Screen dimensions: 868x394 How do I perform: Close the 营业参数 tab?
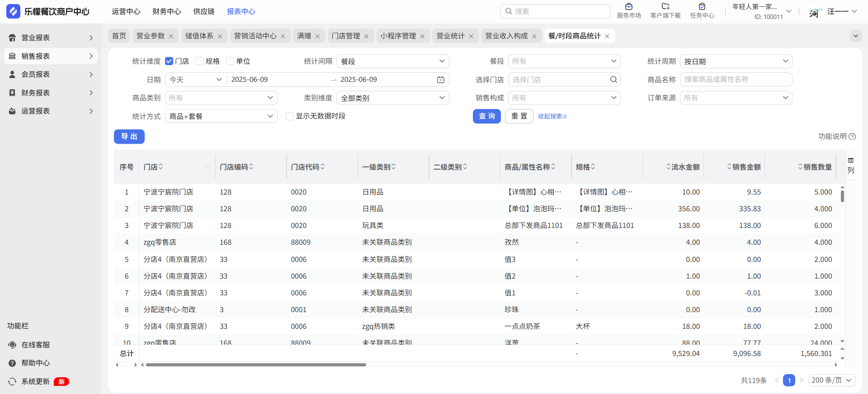[x=171, y=36]
